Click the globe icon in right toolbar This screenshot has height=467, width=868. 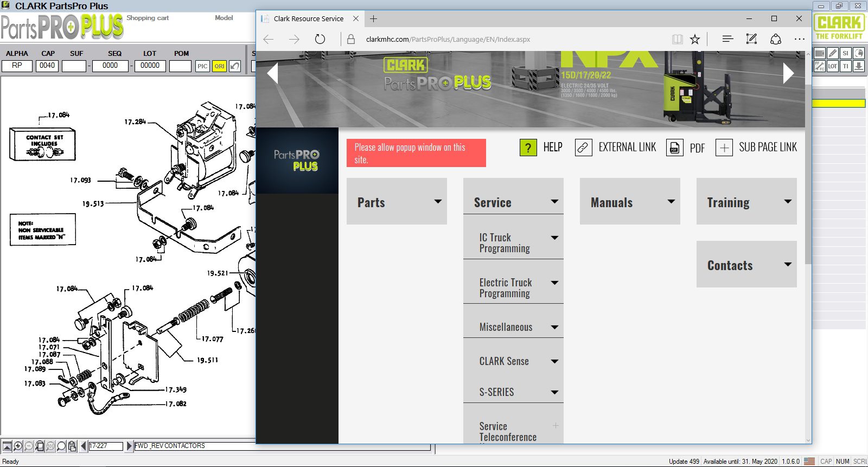coord(858,53)
